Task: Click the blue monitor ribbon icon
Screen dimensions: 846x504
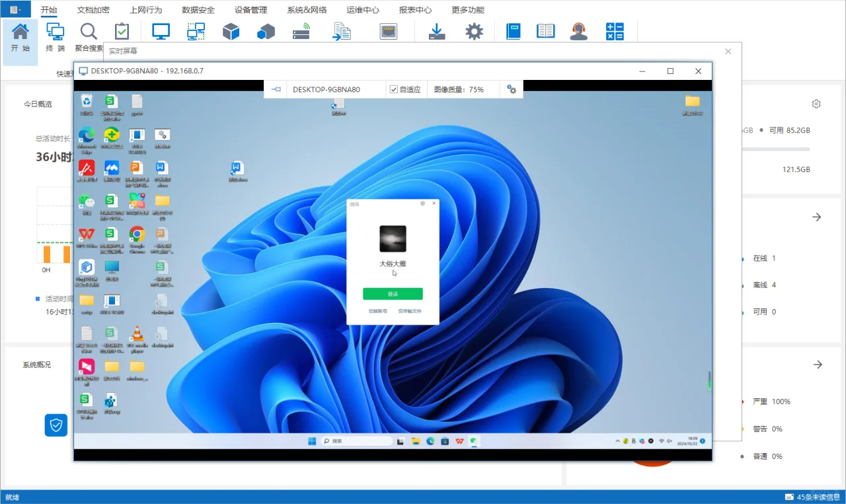Action: pyautogui.click(x=161, y=32)
